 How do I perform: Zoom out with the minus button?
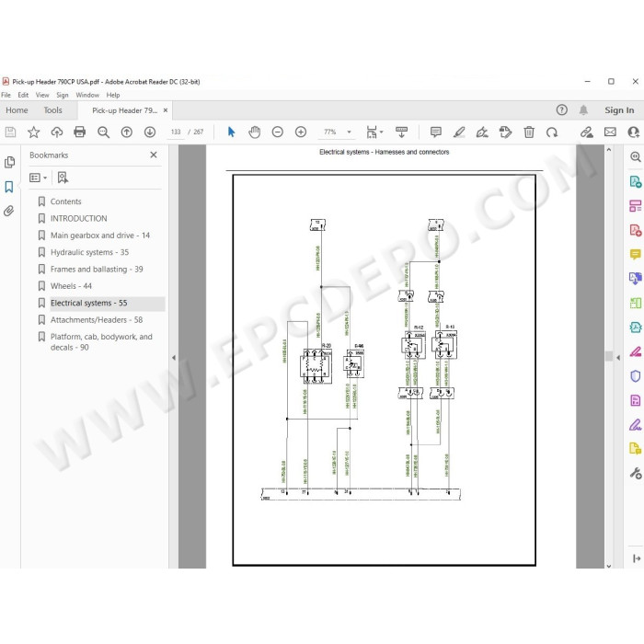(278, 132)
